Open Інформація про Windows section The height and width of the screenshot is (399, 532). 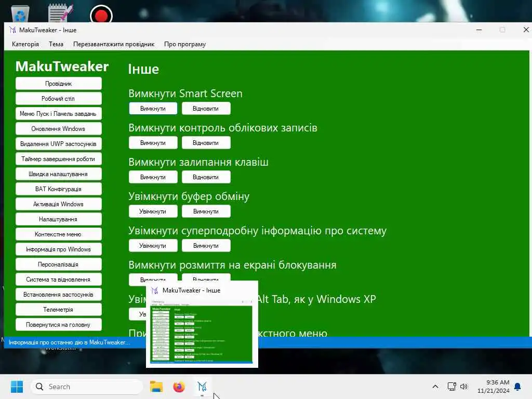point(58,249)
